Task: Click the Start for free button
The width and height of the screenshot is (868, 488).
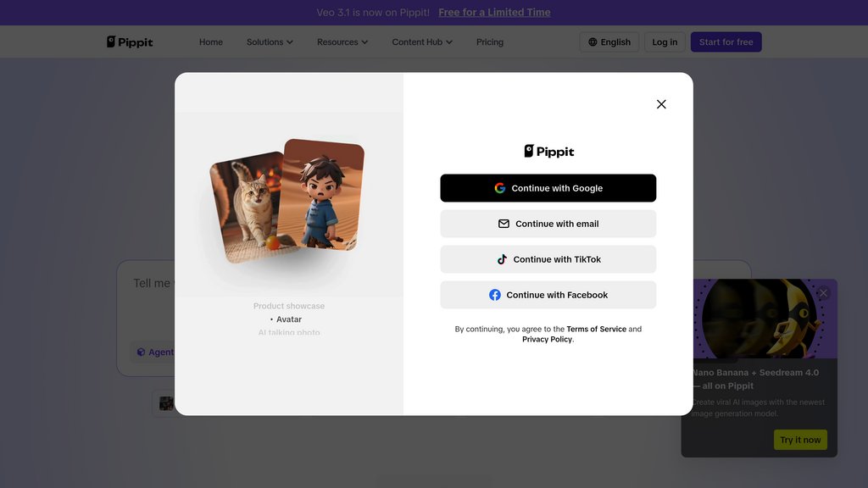Action: [726, 42]
